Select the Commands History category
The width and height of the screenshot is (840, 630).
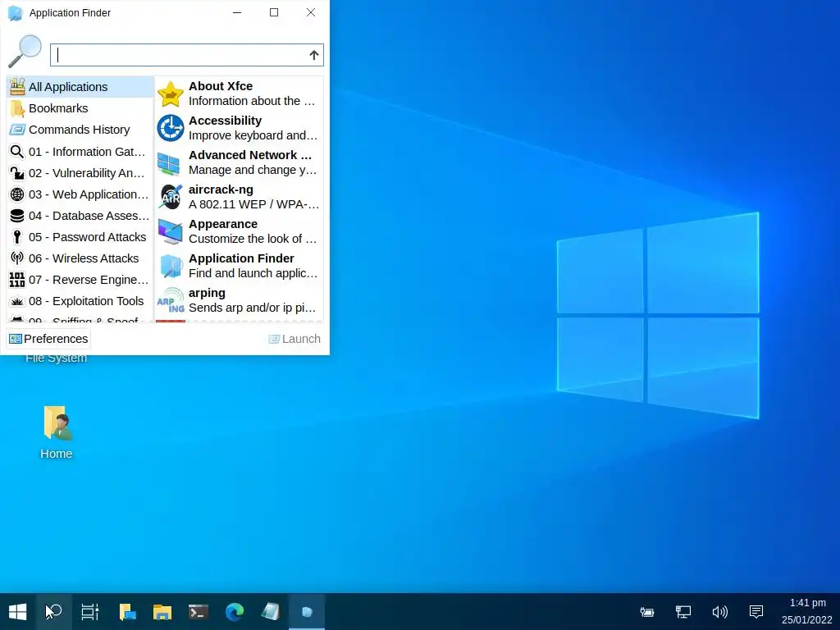[x=80, y=130]
